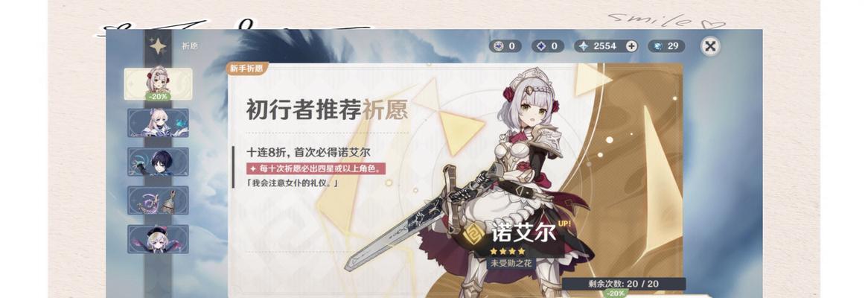
Task: Open the weapon event wish banner
Action: point(158,200)
